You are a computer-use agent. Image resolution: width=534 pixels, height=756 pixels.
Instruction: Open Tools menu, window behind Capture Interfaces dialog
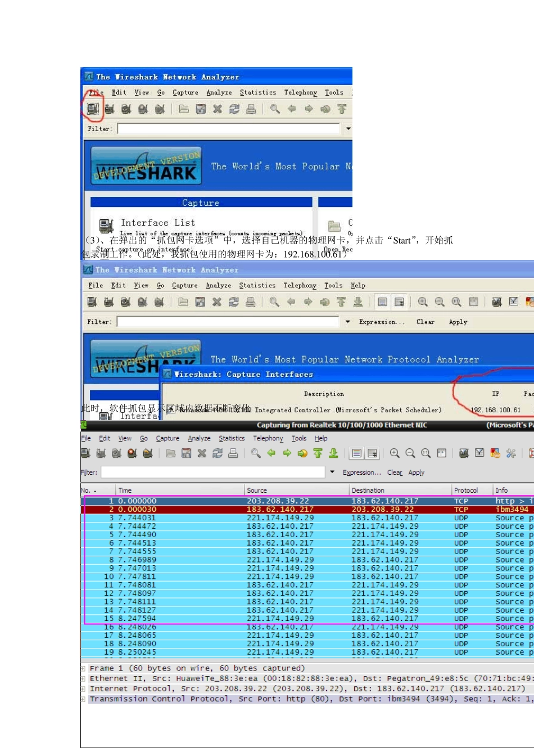click(333, 286)
